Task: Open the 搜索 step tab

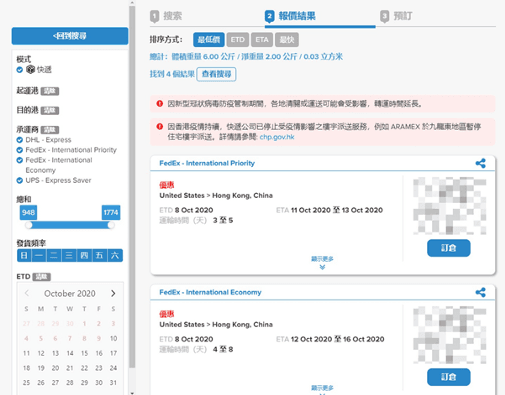Action: pos(172,16)
